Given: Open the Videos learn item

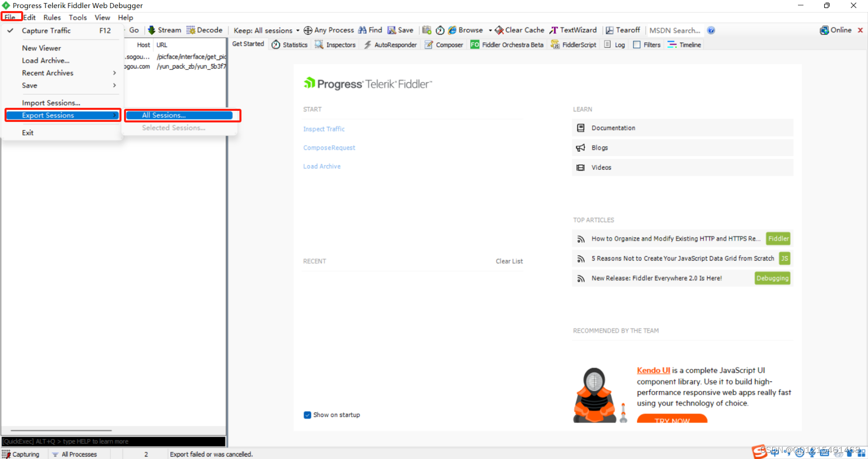Looking at the screenshot, I should (683, 167).
